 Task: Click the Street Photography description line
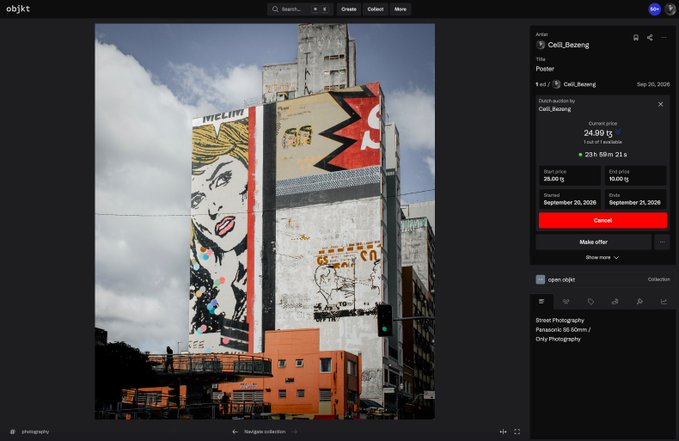pos(560,320)
